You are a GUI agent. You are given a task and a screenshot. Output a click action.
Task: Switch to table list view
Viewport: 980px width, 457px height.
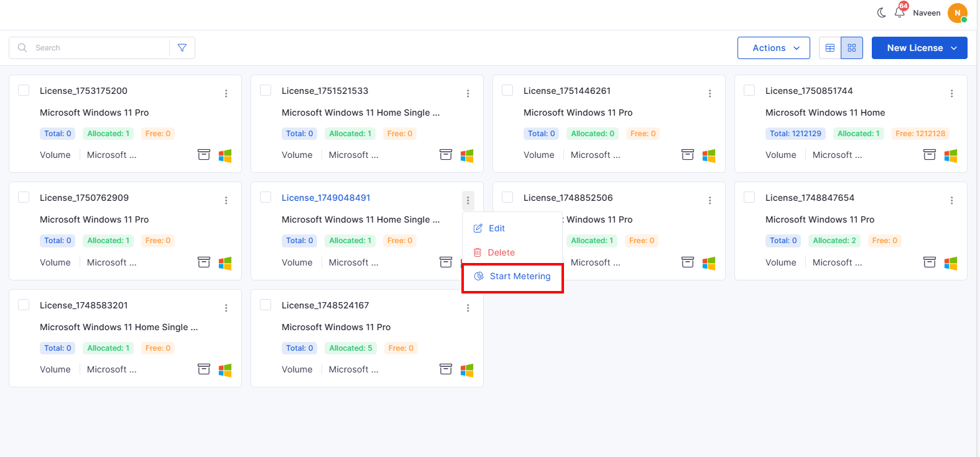[830, 48]
